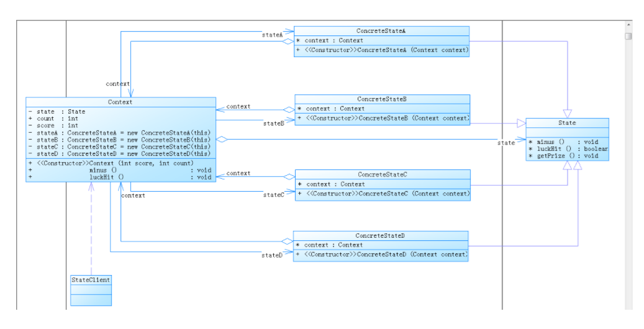The image size is (644, 329).
Task: Click the vertical scrollbar up arrow
Action: pyautogui.click(x=628, y=25)
